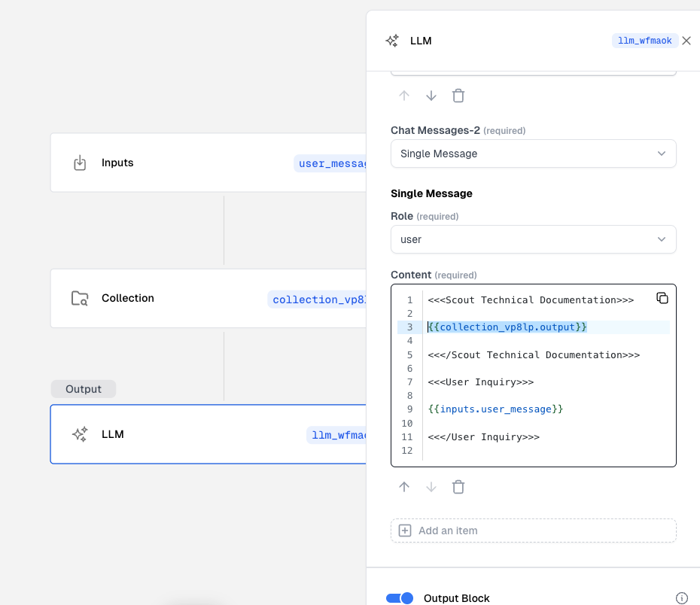
Task: Disable the Output Block toggle
Action: 400,598
